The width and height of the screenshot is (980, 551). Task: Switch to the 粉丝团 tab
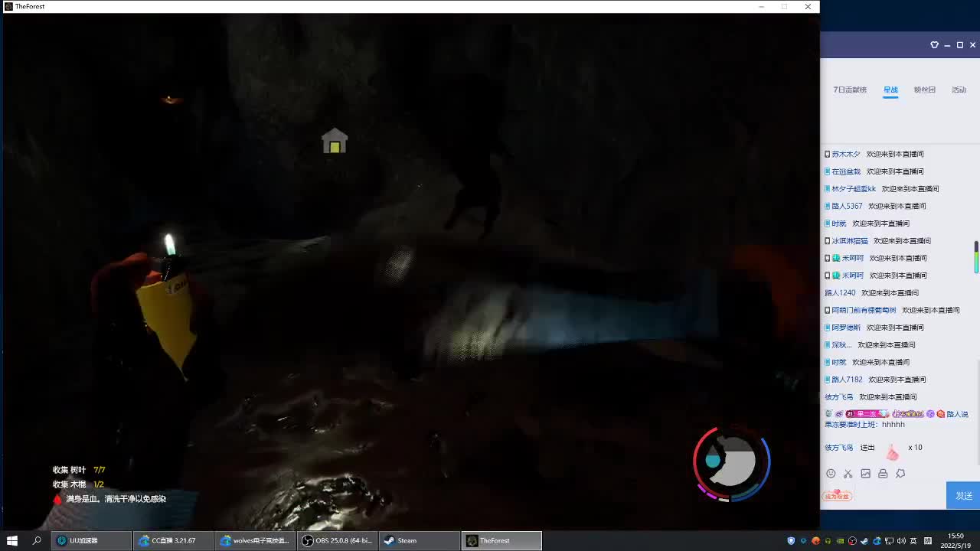(x=925, y=90)
